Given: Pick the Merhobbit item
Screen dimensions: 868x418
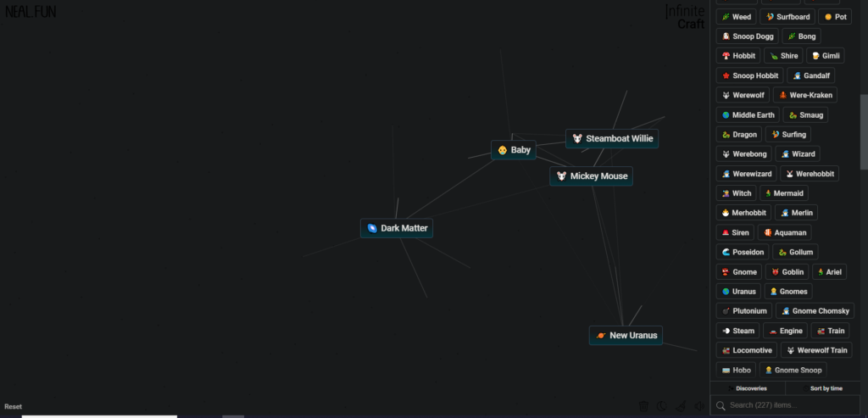Looking at the screenshot, I should click(743, 213).
